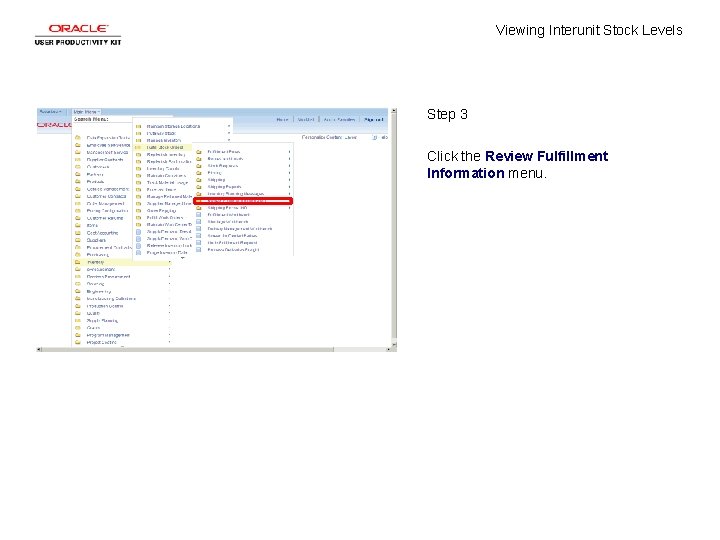Click Customer Contracts folder icon
Viewport: 720px width, 540px height.
[78, 196]
